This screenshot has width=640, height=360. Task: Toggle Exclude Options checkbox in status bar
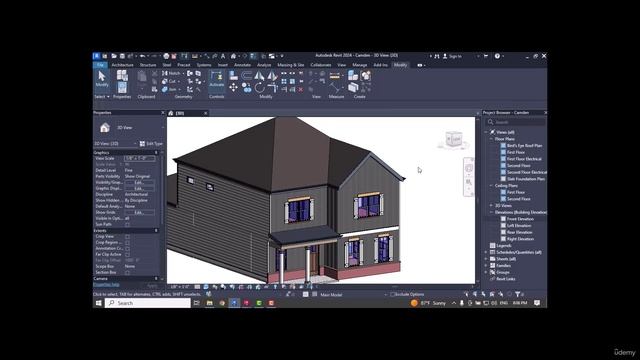392,294
